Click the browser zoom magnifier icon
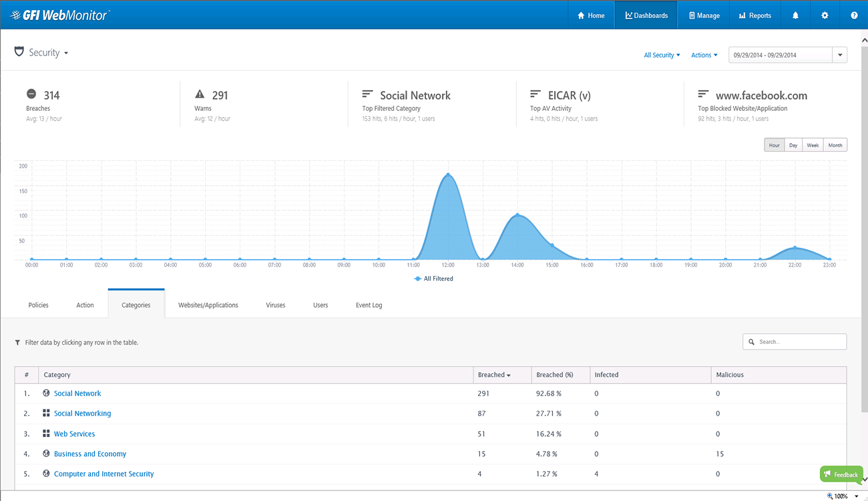Screen dimensions: 868x501 tap(830, 496)
